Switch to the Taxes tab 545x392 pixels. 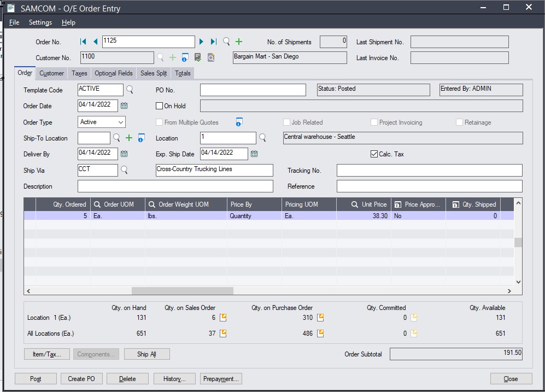pyautogui.click(x=79, y=73)
